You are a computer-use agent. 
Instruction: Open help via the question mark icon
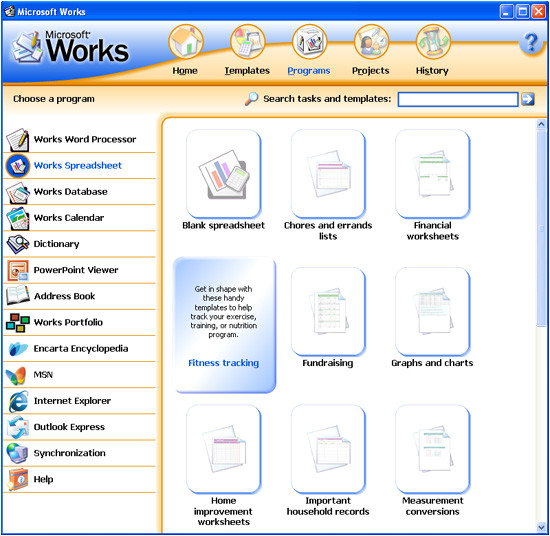click(531, 42)
